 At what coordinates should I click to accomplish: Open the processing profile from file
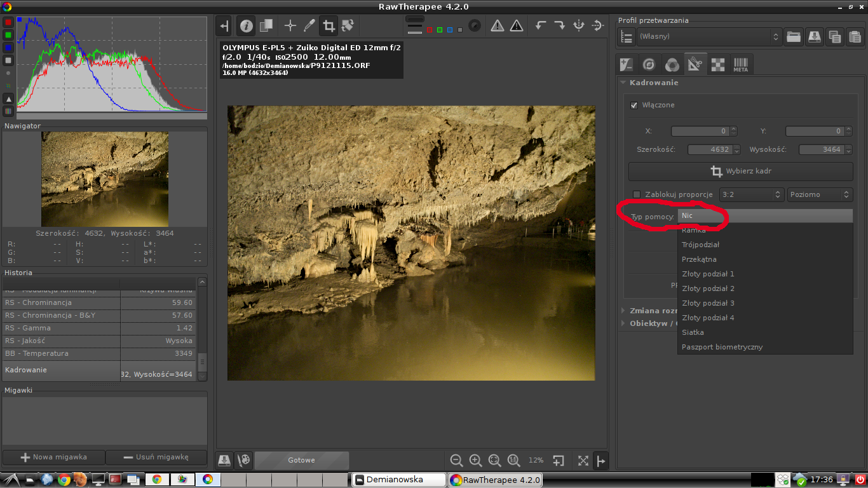793,37
